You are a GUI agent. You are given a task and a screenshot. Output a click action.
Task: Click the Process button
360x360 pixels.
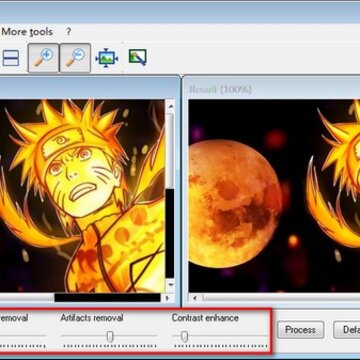(x=300, y=330)
